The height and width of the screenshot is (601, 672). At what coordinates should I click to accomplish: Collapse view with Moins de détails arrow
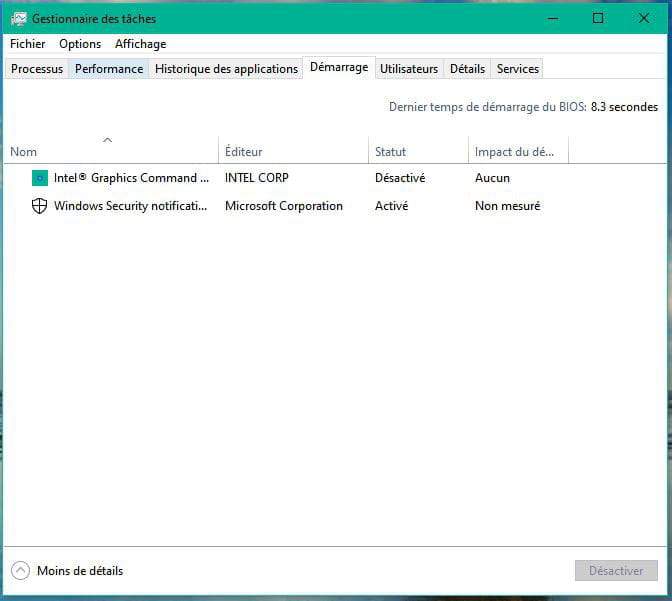[x=20, y=571]
